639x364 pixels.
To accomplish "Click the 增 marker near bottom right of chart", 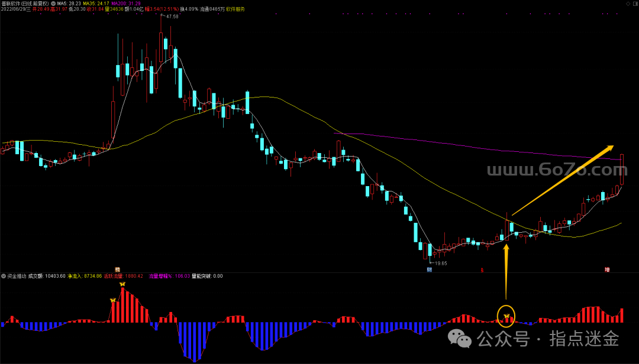I will (607, 269).
